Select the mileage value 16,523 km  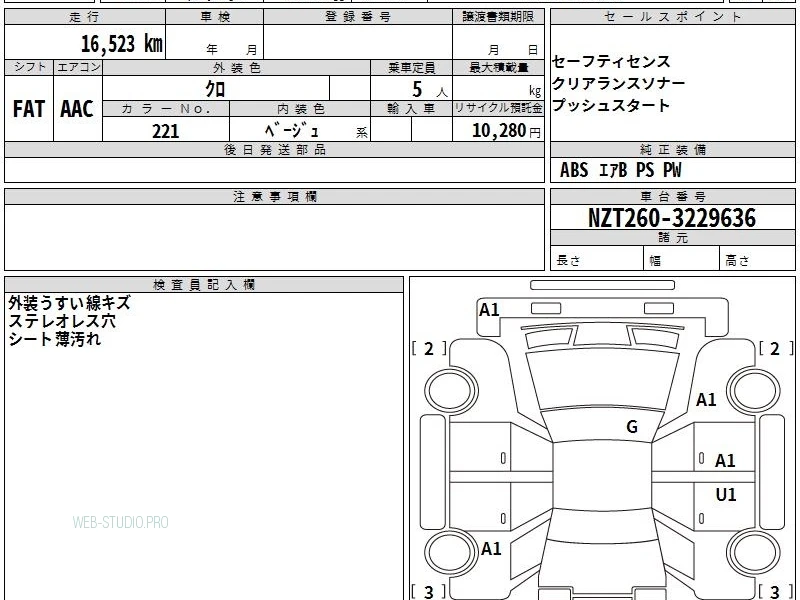(122, 44)
